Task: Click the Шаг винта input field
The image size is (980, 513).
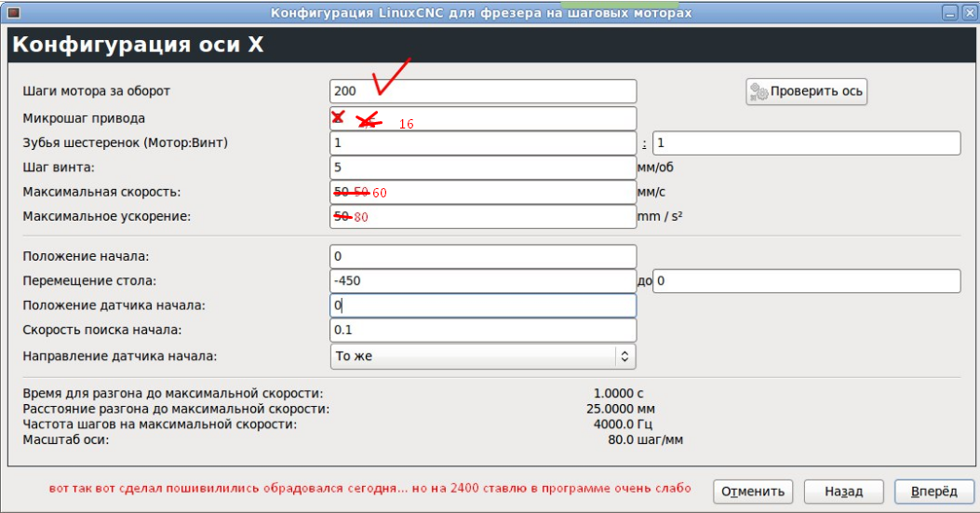Action: tap(483, 168)
